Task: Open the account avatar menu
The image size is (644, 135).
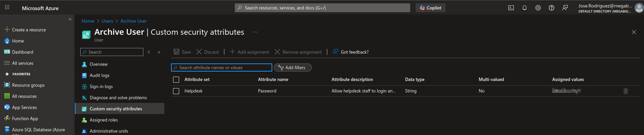Action: (639, 8)
